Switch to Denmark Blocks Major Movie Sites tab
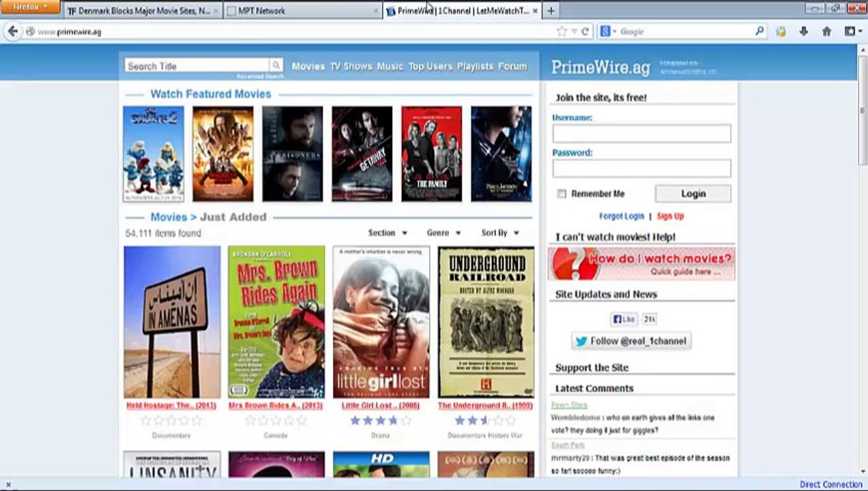The image size is (868, 491). coord(144,11)
